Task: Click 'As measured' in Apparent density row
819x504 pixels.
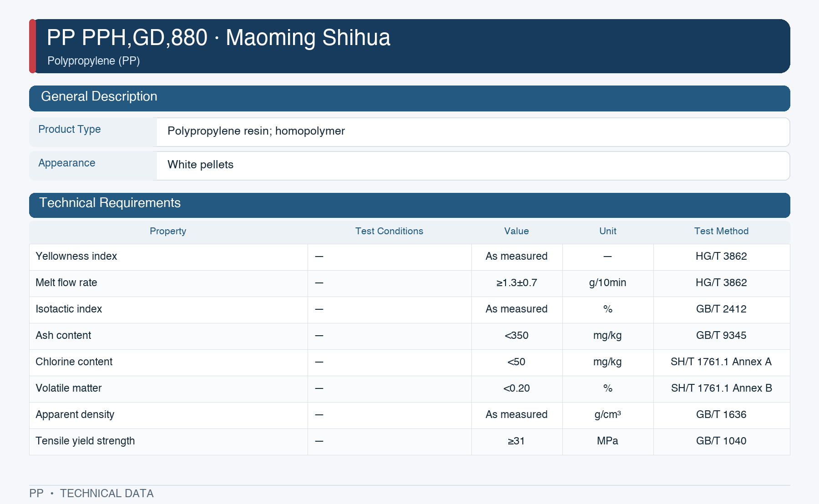Action: coord(516,415)
